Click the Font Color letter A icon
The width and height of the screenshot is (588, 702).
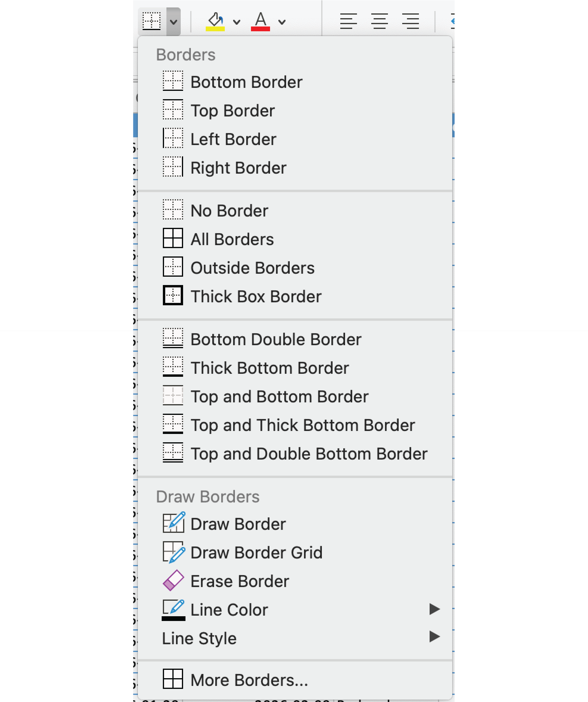pos(260,21)
